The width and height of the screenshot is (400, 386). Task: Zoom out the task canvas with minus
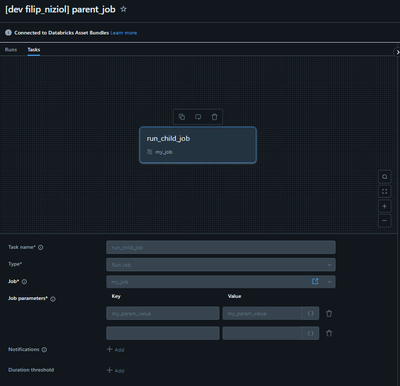(x=384, y=221)
